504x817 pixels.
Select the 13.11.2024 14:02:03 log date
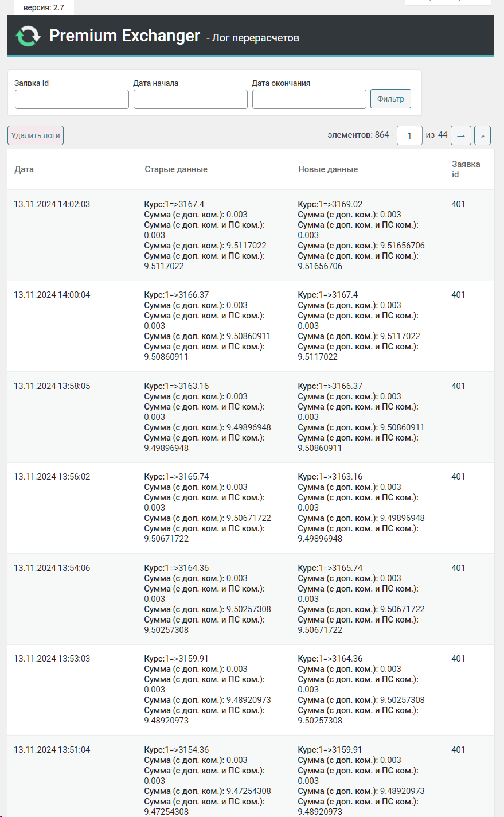[x=52, y=204]
